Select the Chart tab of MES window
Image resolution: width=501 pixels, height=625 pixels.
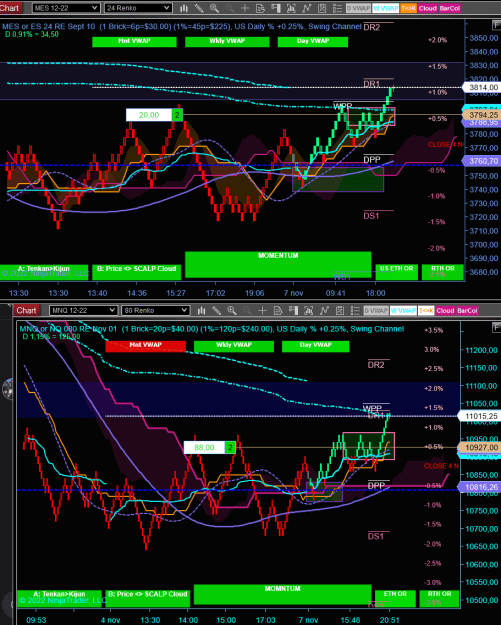coord(10,8)
